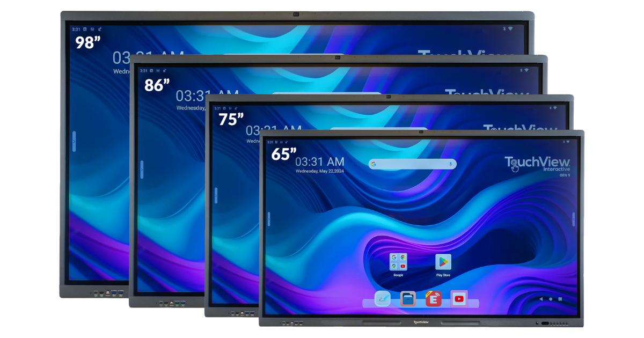Click the 86" size label
The image size is (644, 338).
tap(157, 84)
